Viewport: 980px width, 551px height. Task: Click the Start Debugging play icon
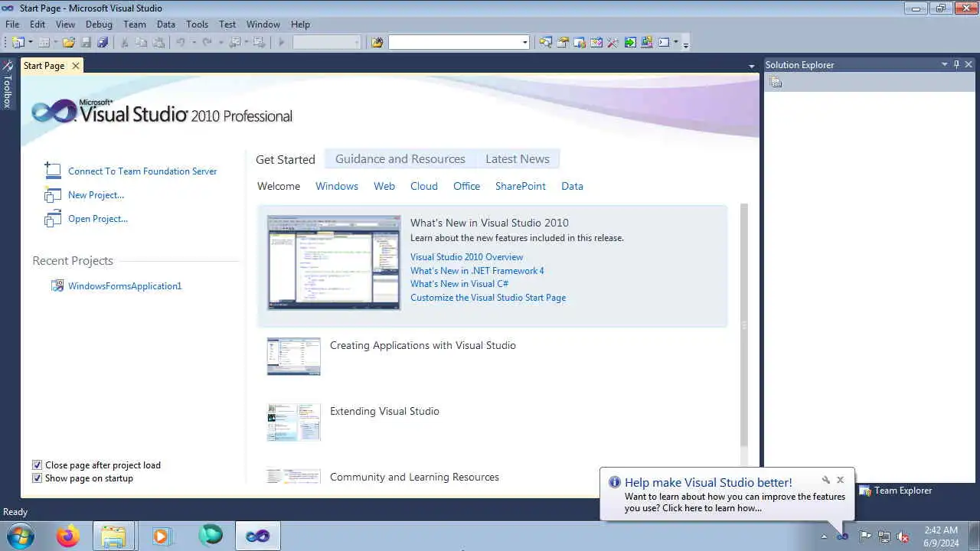[x=282, y=43]
